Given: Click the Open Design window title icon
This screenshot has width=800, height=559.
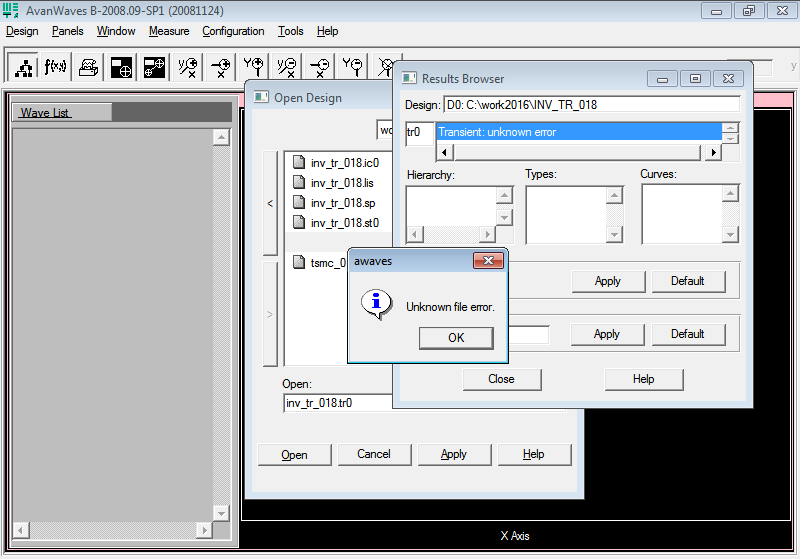Looking at the screenshot, I should click(x=261, y=97).
